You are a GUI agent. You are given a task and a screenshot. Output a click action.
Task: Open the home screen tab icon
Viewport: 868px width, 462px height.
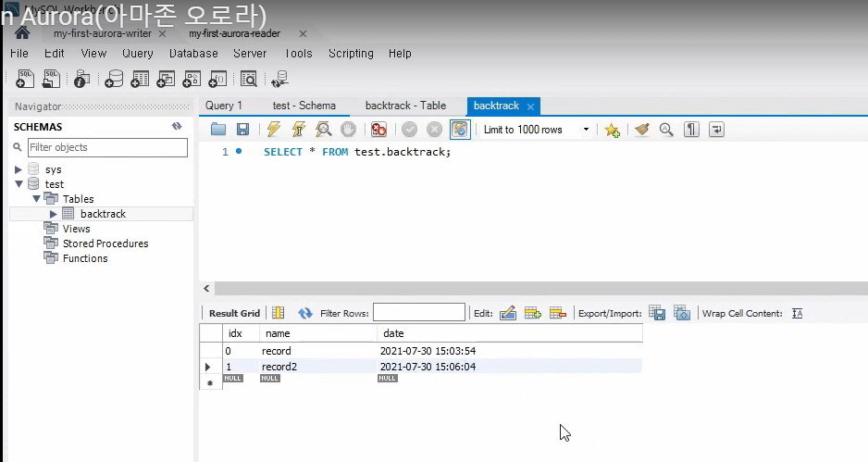[22, 33]
